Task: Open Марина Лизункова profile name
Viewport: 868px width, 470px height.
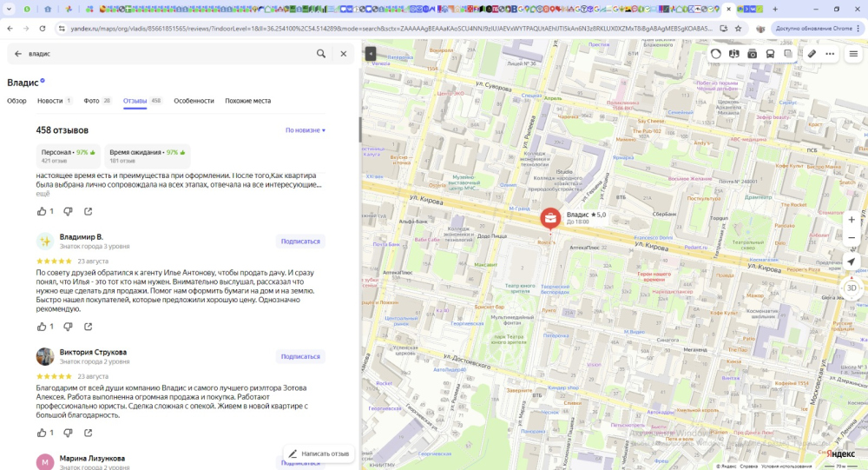Action: pos(93,459)
